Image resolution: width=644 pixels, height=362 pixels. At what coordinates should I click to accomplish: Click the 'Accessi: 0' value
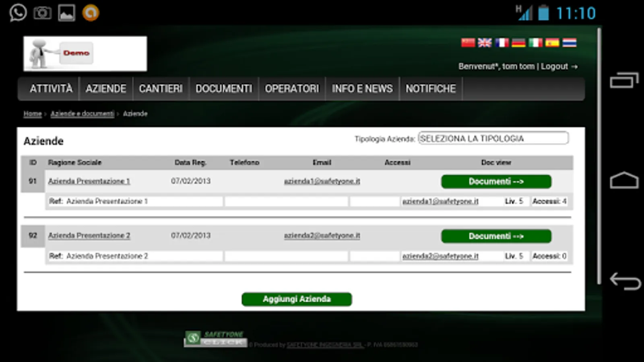(x=549, y=256)
